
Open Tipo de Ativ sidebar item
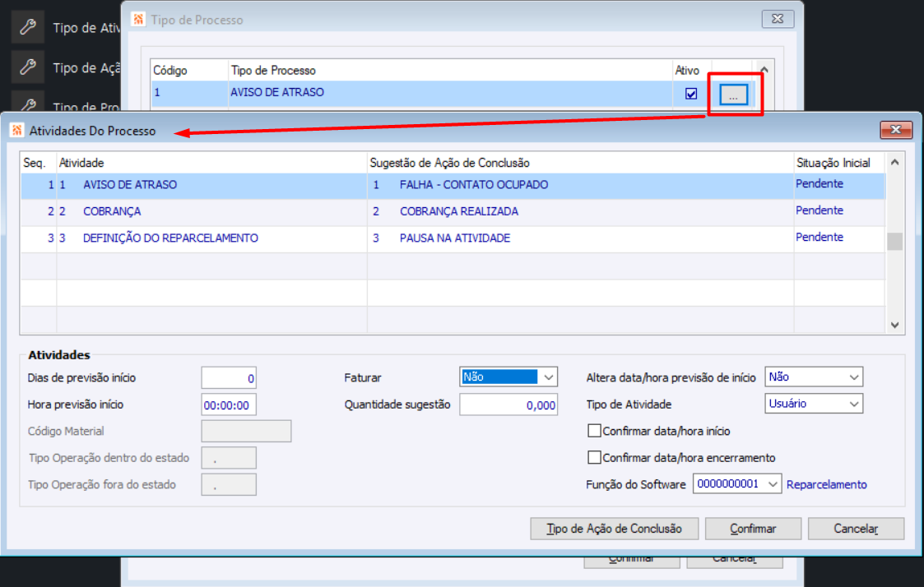pyautogui.click(x=86, y=28)
